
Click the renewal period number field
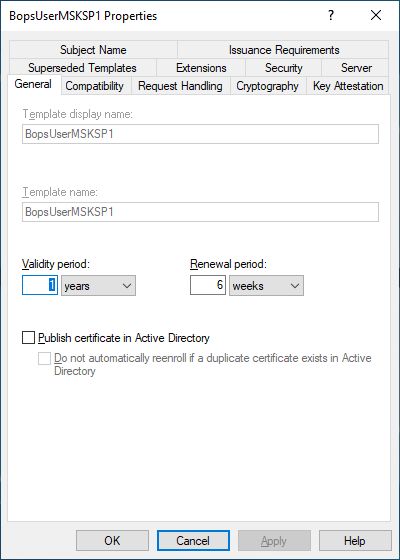click(208, 285)
